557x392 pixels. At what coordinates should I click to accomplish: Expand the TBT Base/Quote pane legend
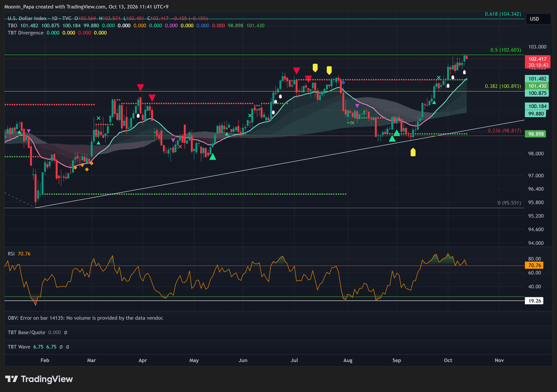(x=26, y=333)
